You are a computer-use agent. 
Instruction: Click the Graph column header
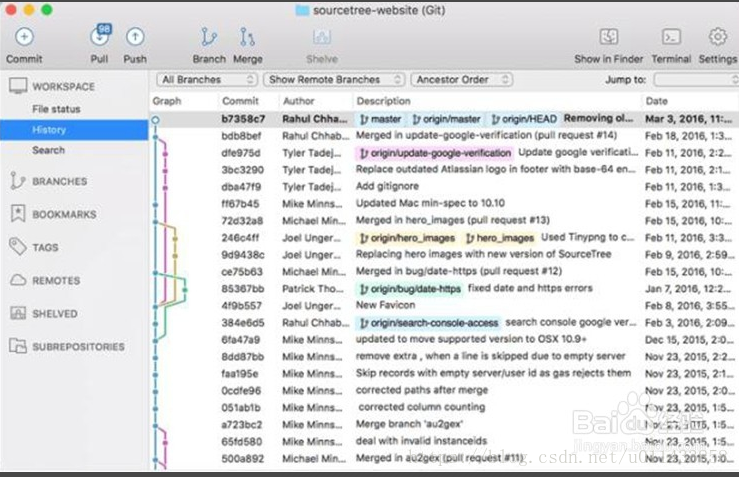(167, 101)
